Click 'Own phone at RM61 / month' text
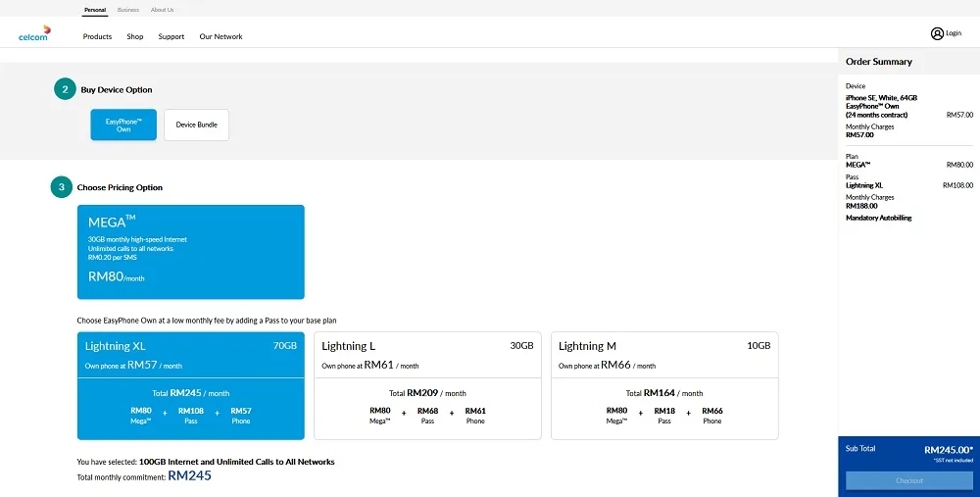This screenshot has height=497, width=980. coord(370,365)
